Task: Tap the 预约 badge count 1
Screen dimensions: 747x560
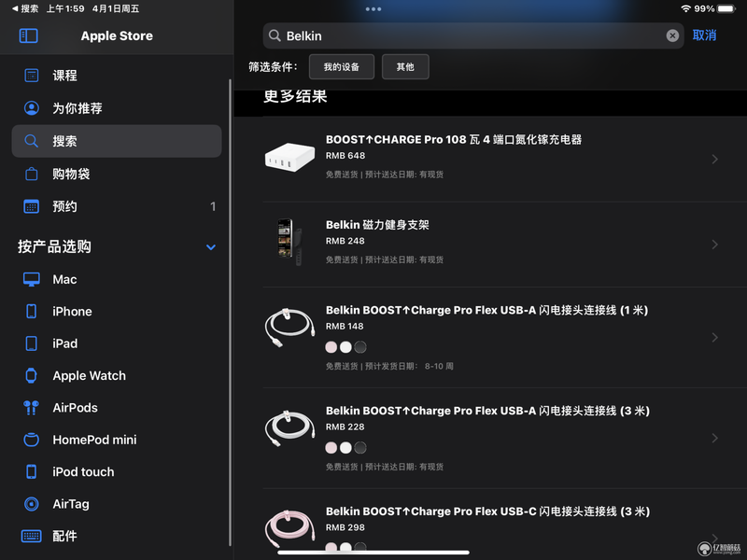Action: point(213,206)
